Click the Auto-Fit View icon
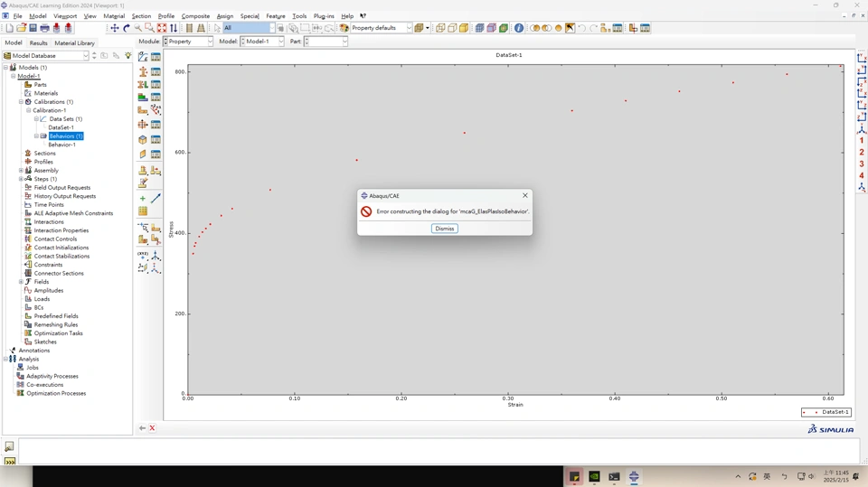The image size is (868, 487). tap(162, 28)
